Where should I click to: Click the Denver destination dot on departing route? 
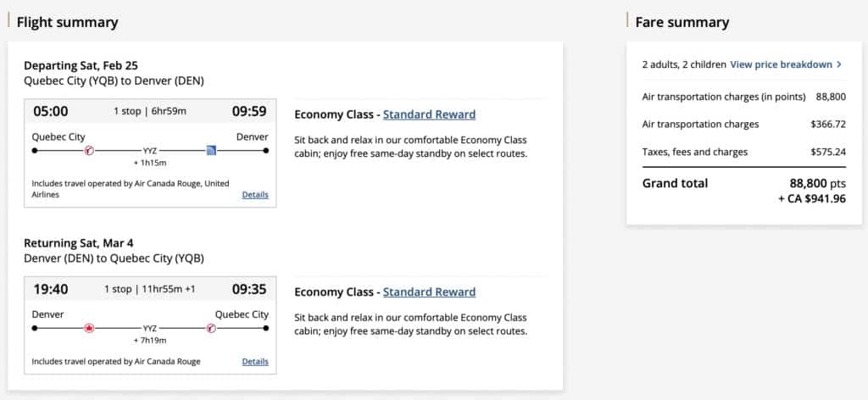[266, 151]
